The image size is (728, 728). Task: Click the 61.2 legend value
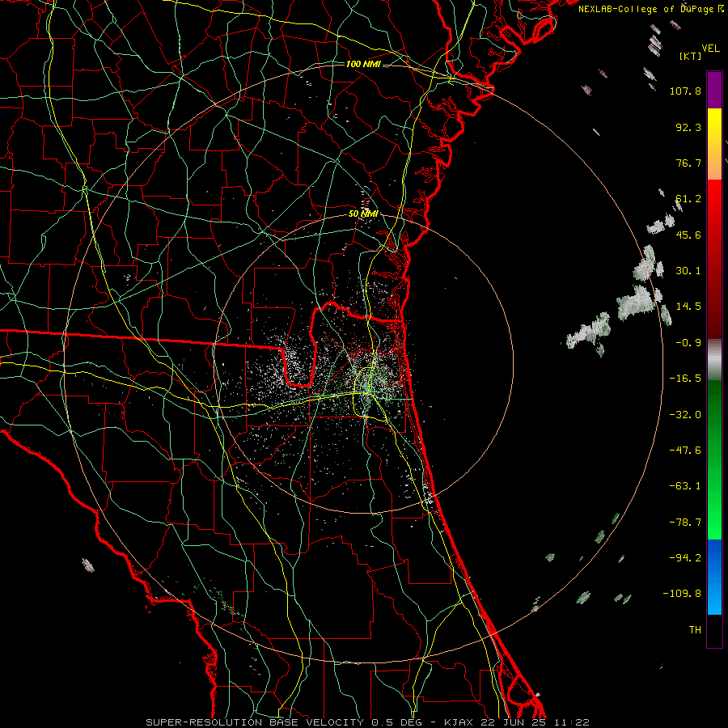[x=688, y=199]
